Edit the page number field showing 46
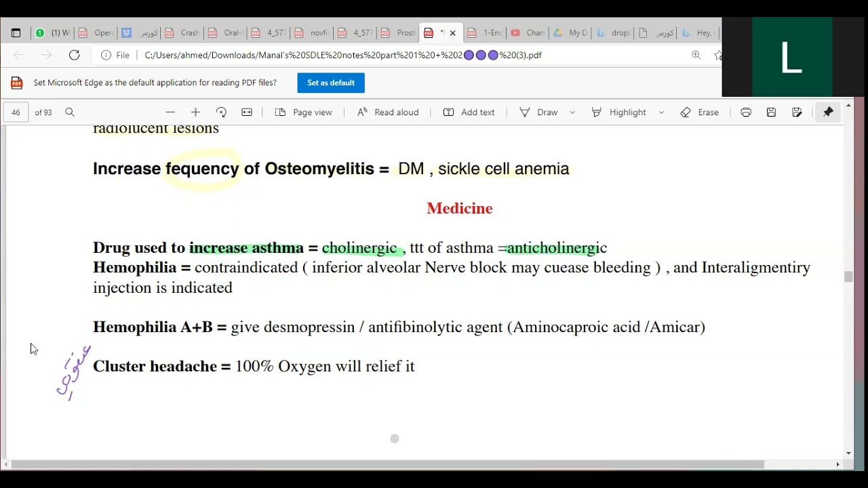The image size is (868, 488). 16,113
